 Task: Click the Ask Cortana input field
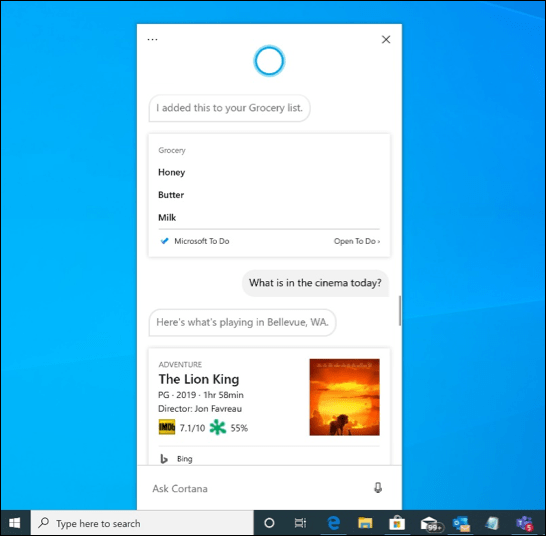[261, 488]
